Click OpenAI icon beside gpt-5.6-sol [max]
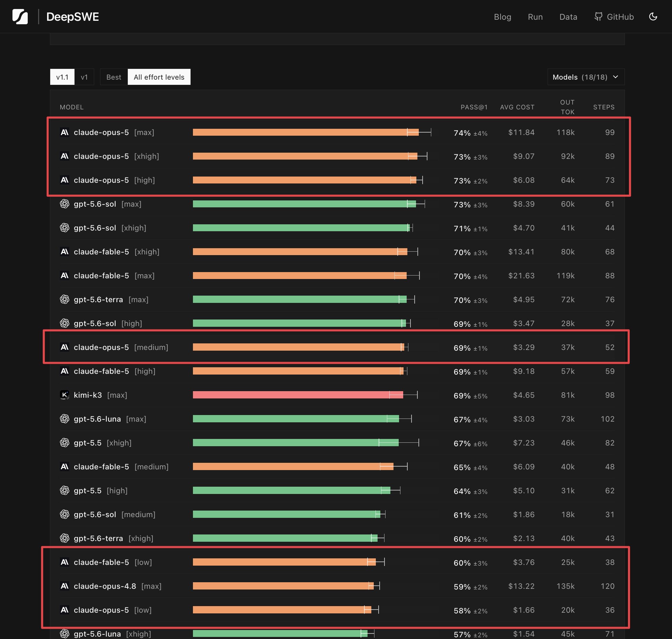The width and height of the screenshot is (672, 639). (64, 204)
